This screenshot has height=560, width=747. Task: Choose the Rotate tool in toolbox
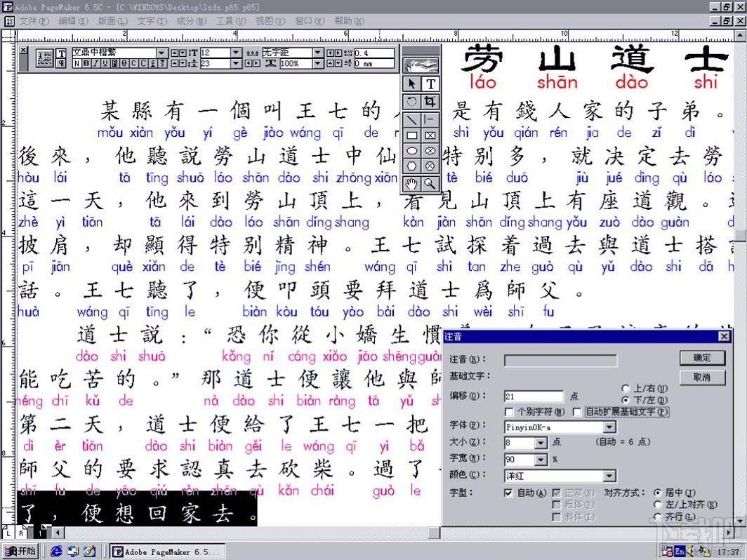coord(412,102)
